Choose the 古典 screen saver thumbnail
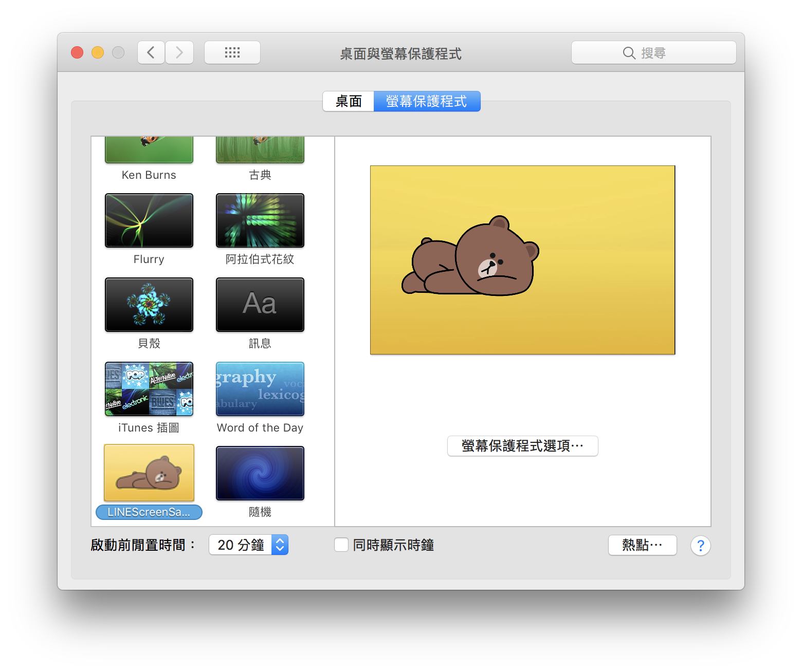The width and height of the screenshot is (802, 672). pos(260,150)
